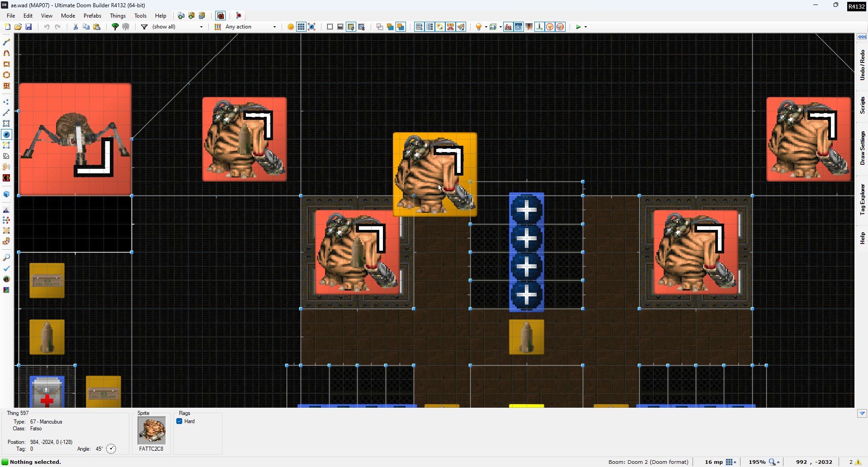Expand the Test Map dropdown arrow
This screenshot has width=868, height=467.
[585, 27]
